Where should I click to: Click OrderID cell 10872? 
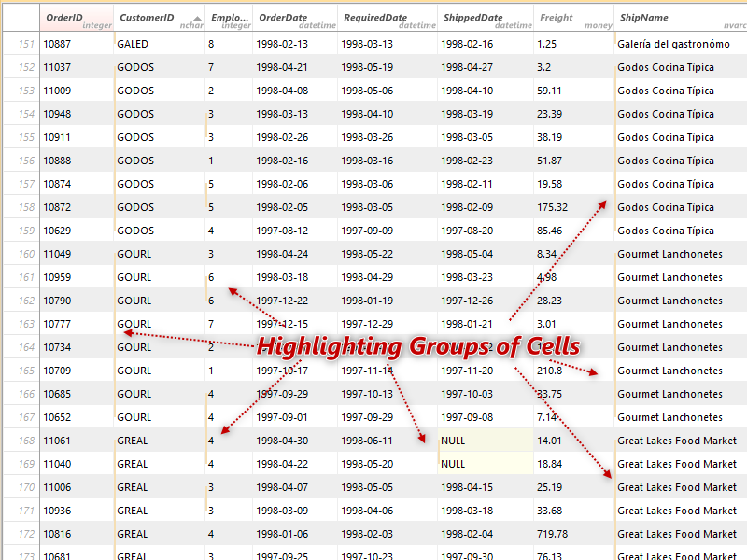click(x=77, y=207)
